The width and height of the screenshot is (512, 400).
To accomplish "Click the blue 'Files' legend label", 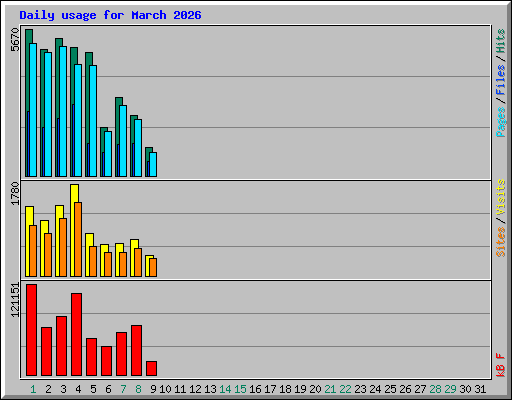I will 501,80.
